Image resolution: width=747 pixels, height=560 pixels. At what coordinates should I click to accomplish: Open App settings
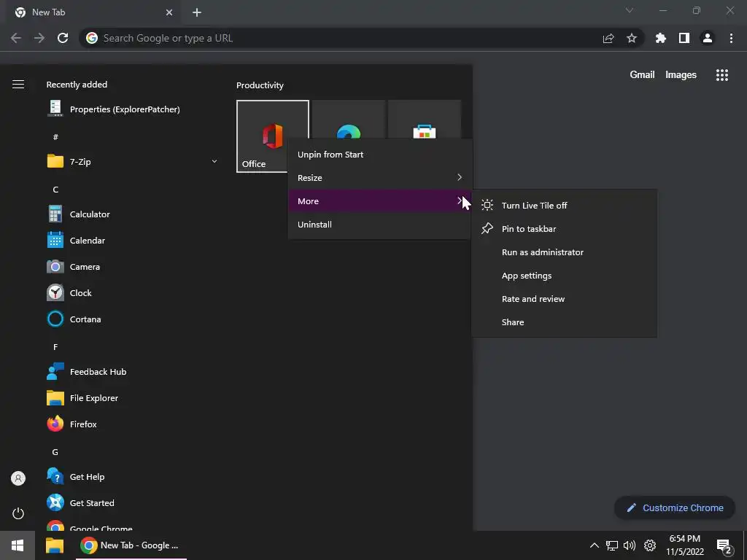point(564,275)
